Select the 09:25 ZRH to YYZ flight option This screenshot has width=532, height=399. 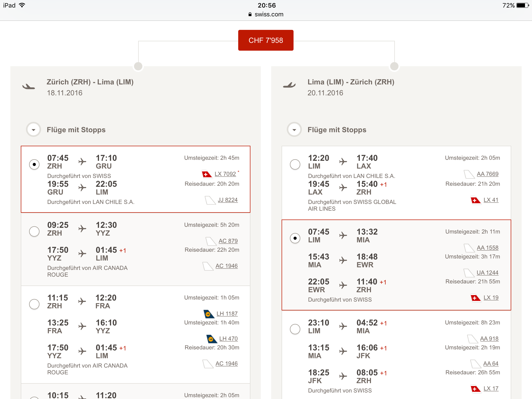pyautogui.click(x=34, y=231)
